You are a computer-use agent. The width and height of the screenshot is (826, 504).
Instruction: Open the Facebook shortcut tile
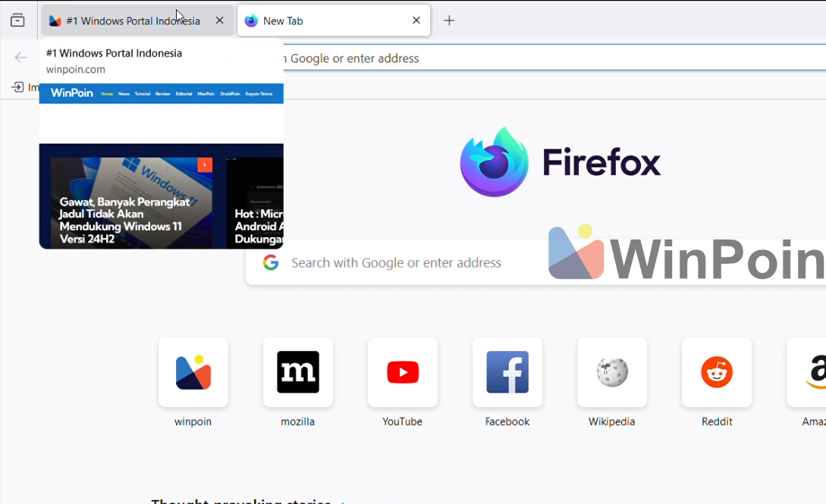pyautogui.click(x=507, y=372)
